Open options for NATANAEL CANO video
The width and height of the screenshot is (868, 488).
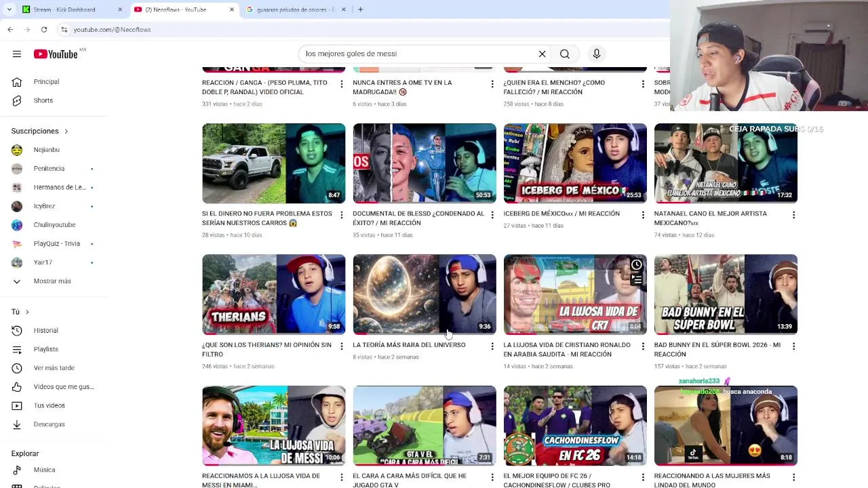[x=793, y=215]
